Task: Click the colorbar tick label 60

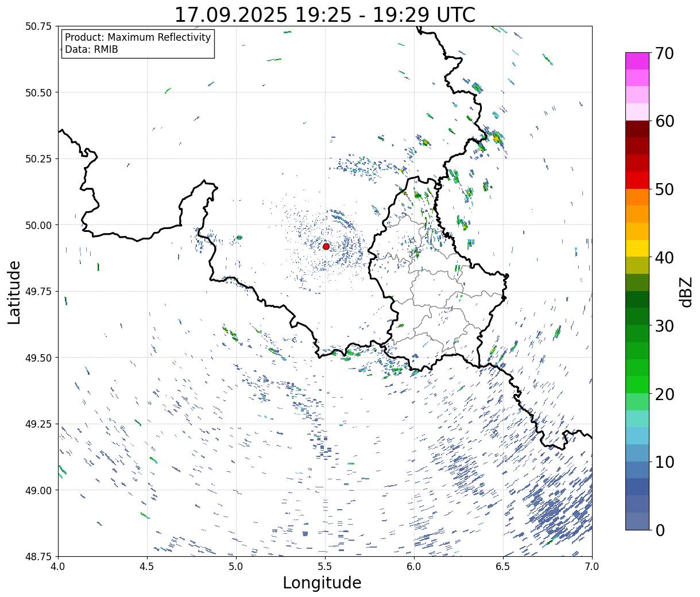Action: point(664,121)
